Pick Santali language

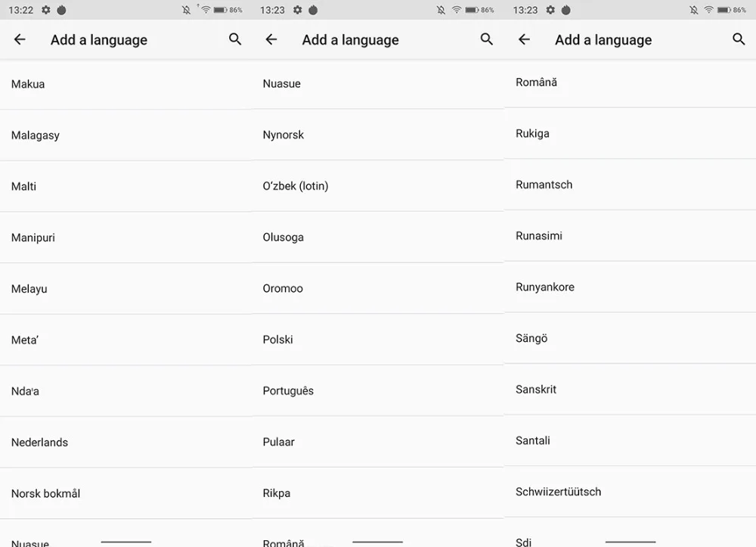[631, 440]
